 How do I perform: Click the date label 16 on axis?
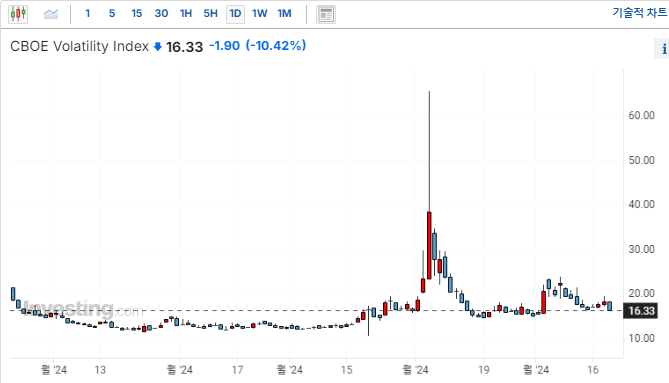[x=593, y=370]
